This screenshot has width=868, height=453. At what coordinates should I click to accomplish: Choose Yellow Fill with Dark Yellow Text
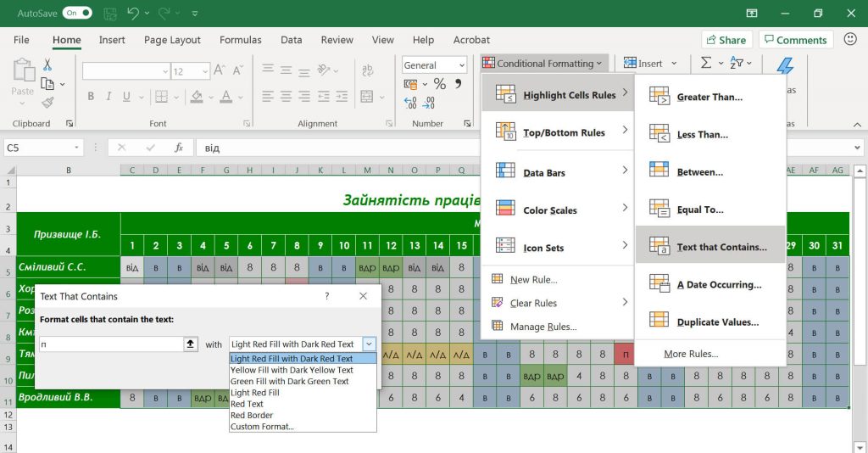click(292, 370)
